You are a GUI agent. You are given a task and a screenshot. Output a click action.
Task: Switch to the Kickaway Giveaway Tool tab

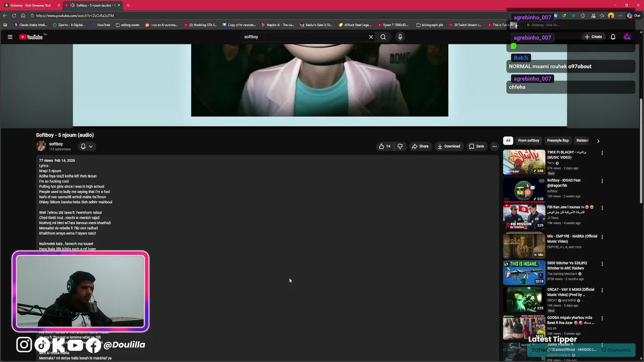click(30, 5)
